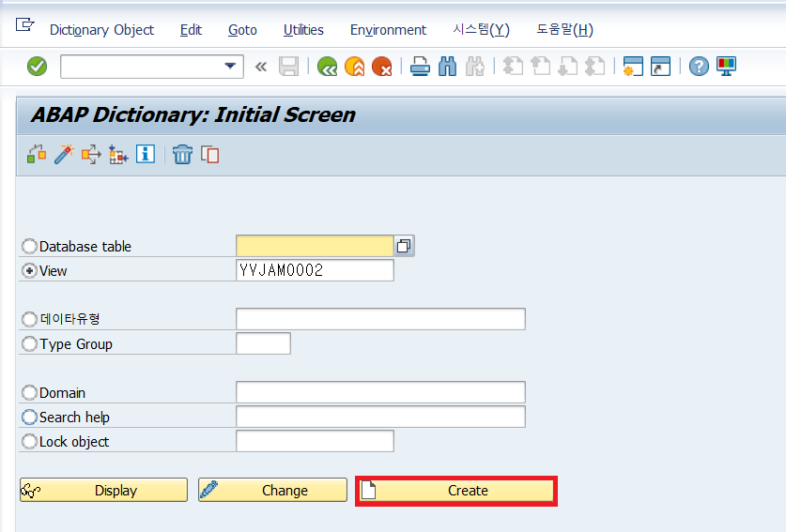Click the First Page icon
This screenshot has height=532, width=786.
click(x=513, y=66)
